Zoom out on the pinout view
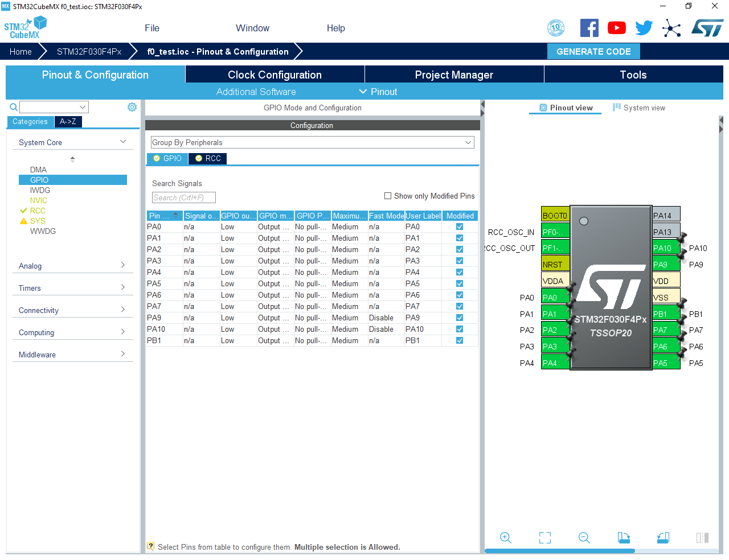 click(584, 538)
